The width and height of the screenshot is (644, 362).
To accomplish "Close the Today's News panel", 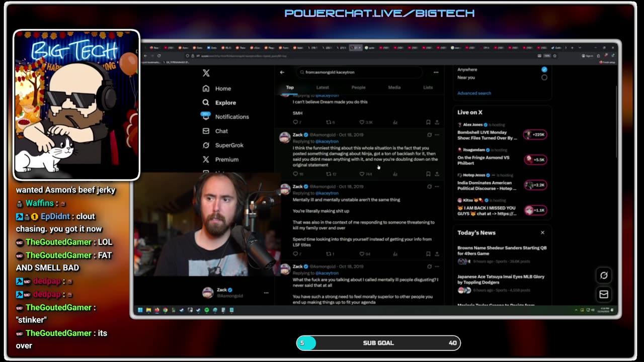I will pyautogui.click(x=542, y=233).
